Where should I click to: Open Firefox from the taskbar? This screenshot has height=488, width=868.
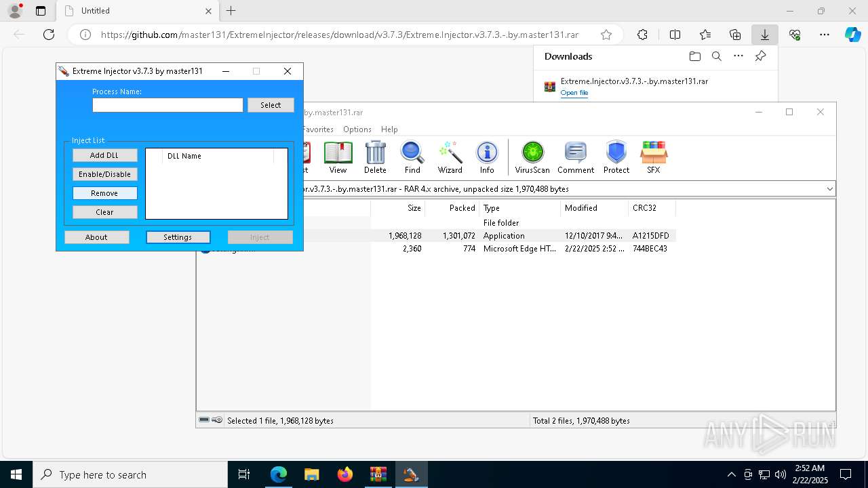point(345,474)
